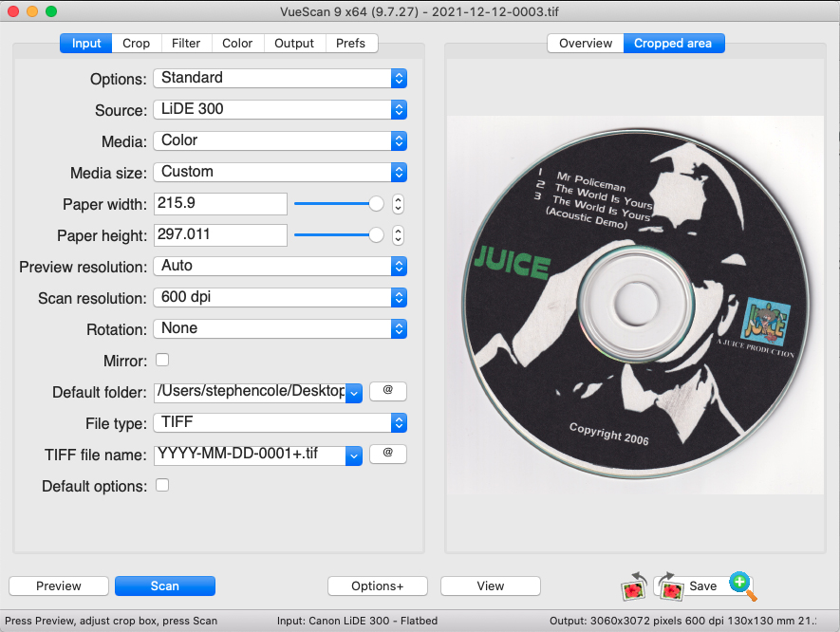Click the Paper width field showing 215.9
Screen dimensions: 840x632
click(221, 203)
